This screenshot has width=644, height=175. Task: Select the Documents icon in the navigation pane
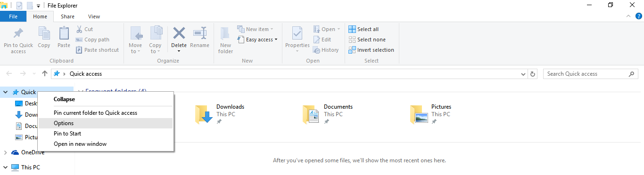click(x=19, y=126)
